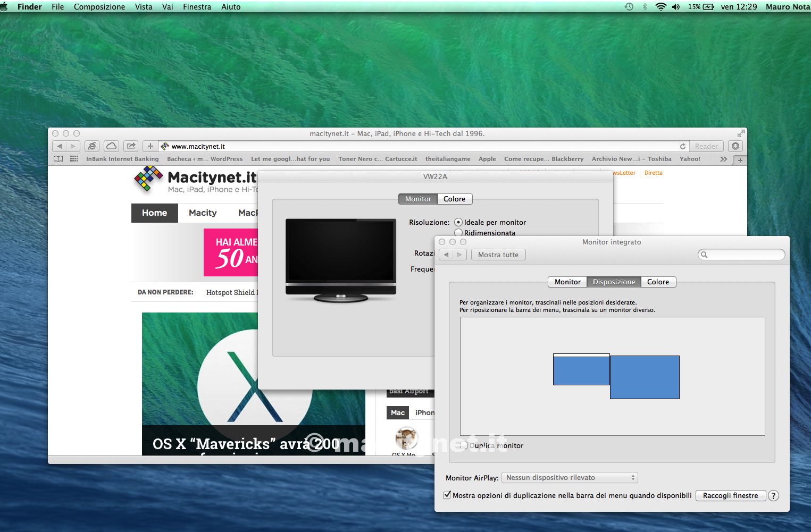Select the Monitor tab in Monitor integrato
Viewport: 811px width, 532px height.
point(567,282)
